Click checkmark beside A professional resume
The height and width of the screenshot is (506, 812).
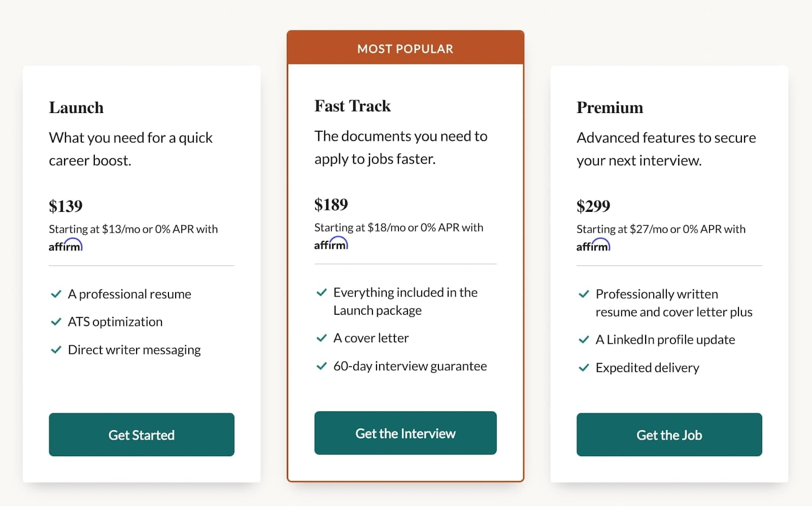tap(56, 294)
